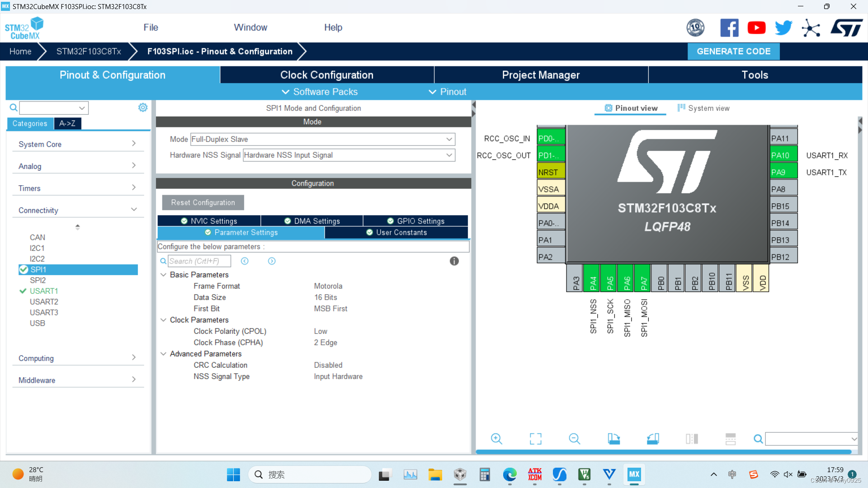Click the fit-to-screen icon below chip
The width and height of the screenshot is (868, 488).
click(536, 439)
